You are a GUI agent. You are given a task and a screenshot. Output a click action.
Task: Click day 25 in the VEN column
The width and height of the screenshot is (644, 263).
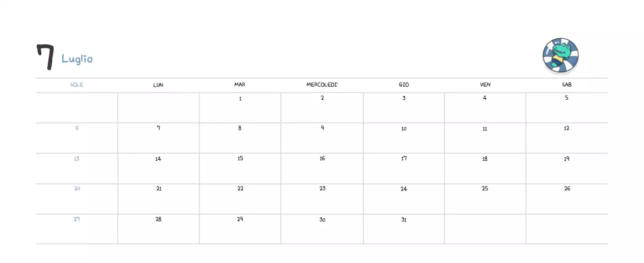point(485,199)
